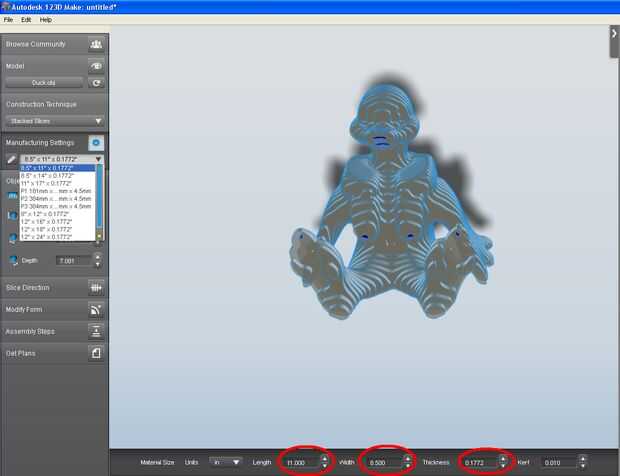Click the Duck.obj model file button

[44, 83]
